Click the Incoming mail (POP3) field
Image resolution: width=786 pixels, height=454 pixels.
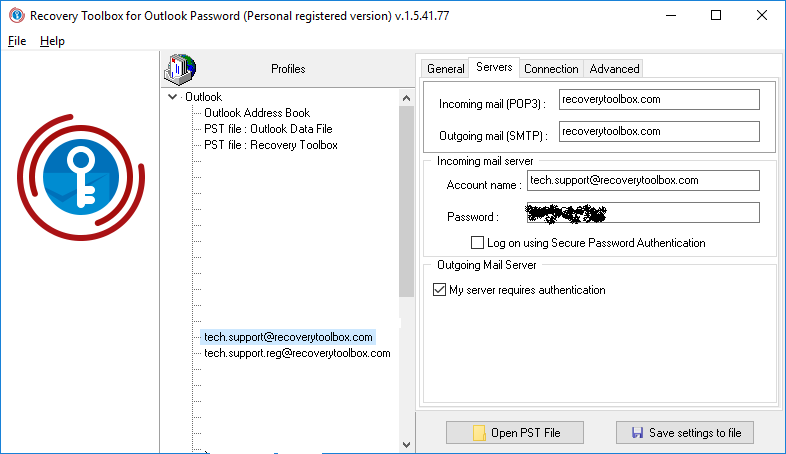[659, 99]
